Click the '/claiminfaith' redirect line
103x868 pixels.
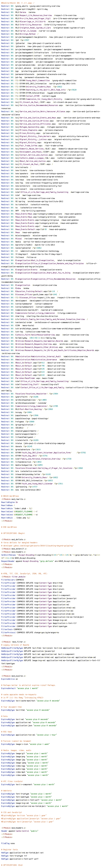[20, 440]
